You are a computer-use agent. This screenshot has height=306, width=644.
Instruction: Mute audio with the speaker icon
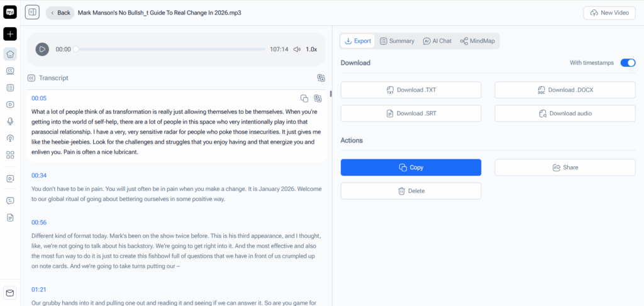[x=297, y=49]
